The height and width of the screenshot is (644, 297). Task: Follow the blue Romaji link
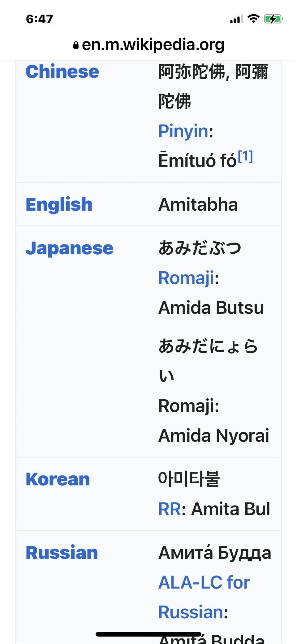pyautogui.click(x=186, y=278)
